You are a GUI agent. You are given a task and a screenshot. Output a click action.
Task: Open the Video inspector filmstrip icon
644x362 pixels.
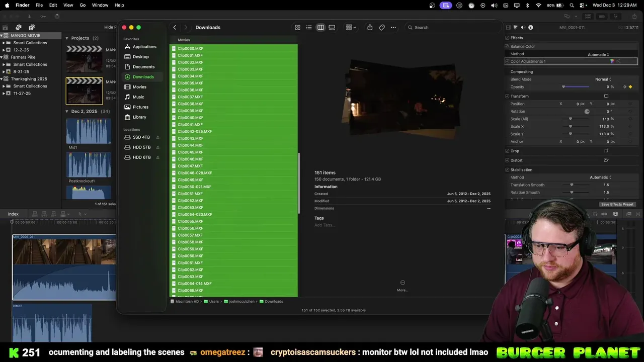click(x=508, y=28)
